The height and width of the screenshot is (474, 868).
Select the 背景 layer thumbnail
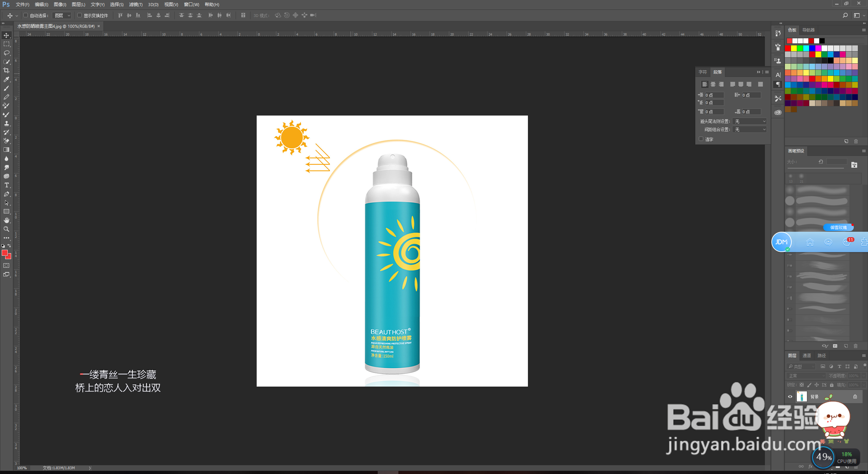click(x=802, y=396)
